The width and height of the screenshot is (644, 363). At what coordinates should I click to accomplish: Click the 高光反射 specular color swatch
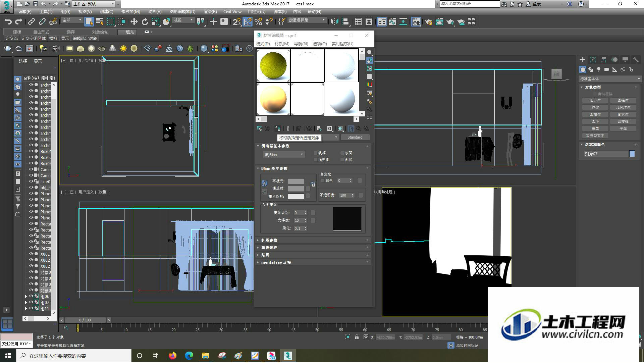point(296,197)
